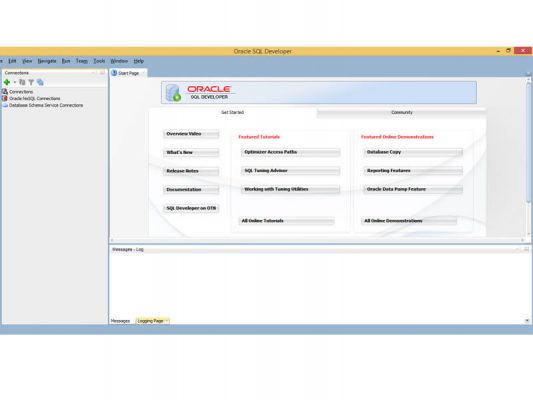Open the Tools menu

pos(99,61)
